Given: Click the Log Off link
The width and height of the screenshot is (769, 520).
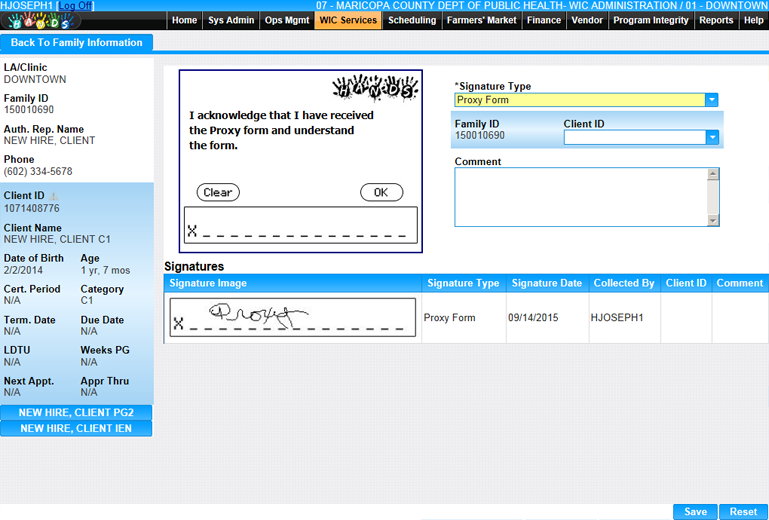Looking at the screenshot, I should (x=75, y=6).
